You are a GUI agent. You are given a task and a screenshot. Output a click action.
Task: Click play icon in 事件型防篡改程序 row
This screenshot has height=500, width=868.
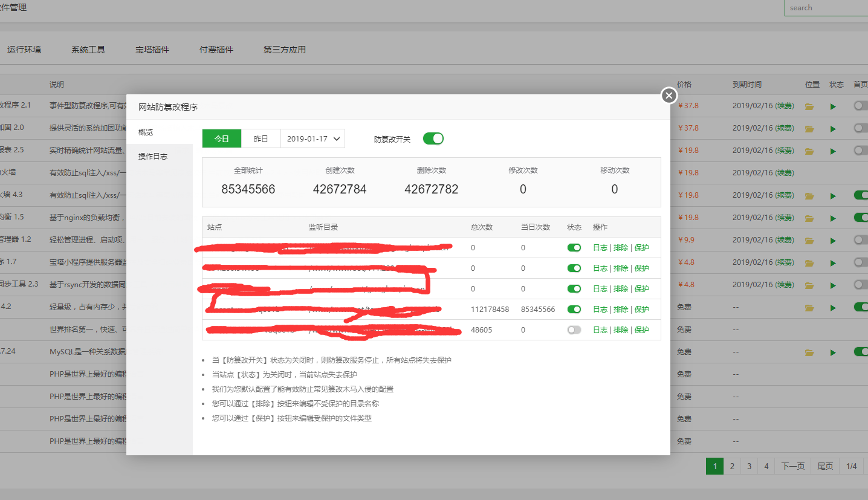point(833,106)
